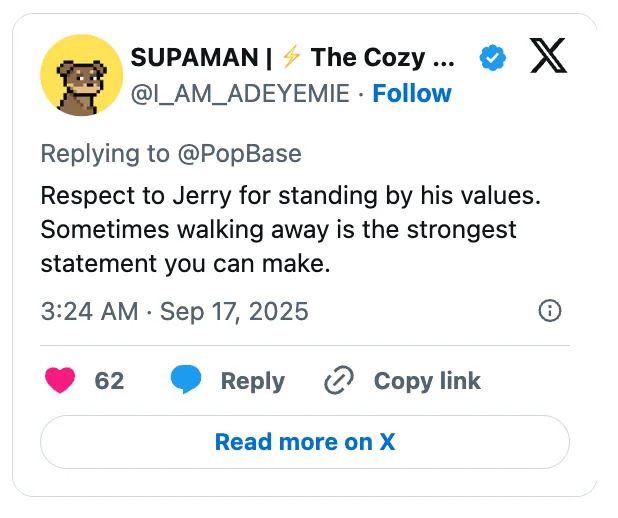618x518 pixels.
Task: Open the @I_AM_ADEYEMIE handle link
Action: pos(240,94)
